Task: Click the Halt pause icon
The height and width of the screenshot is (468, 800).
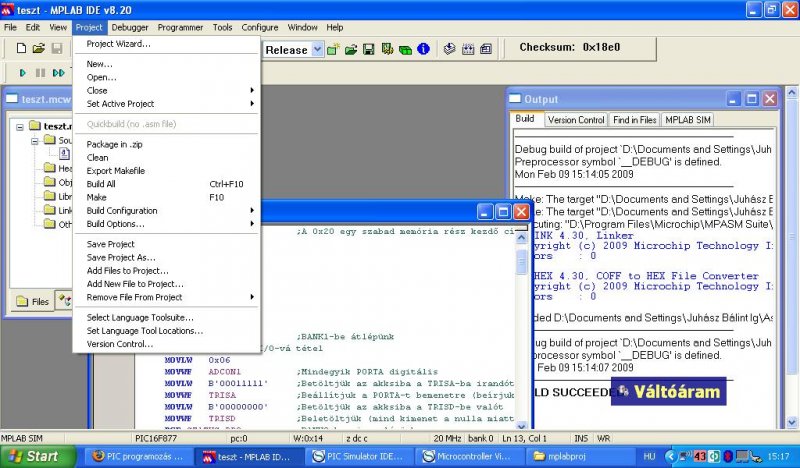Action: [40, 73]
